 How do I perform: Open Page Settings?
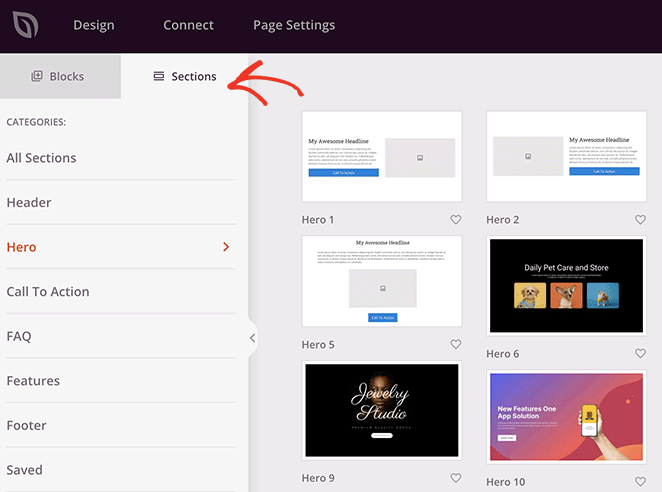click(294, 25)
